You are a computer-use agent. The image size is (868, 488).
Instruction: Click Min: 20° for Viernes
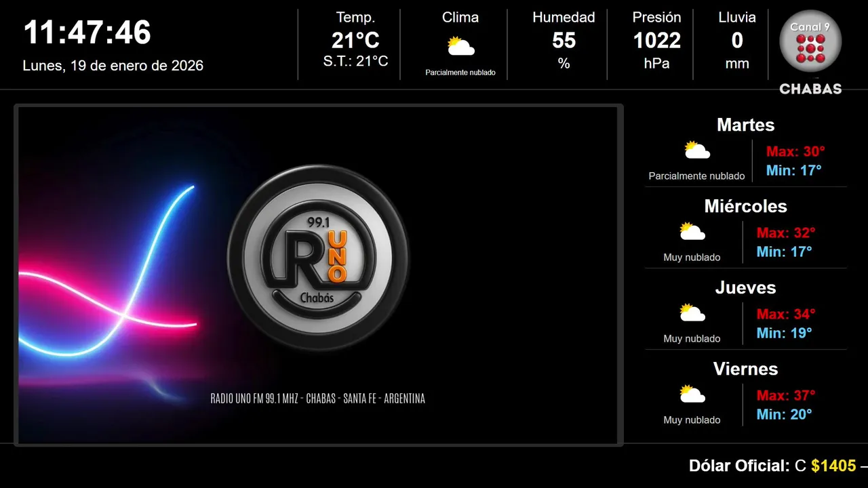784,415
